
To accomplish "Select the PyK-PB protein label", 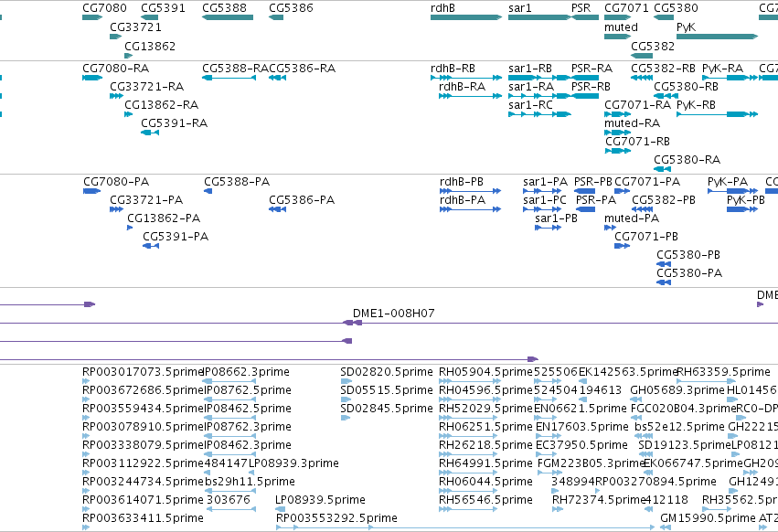I will [746, 200].
